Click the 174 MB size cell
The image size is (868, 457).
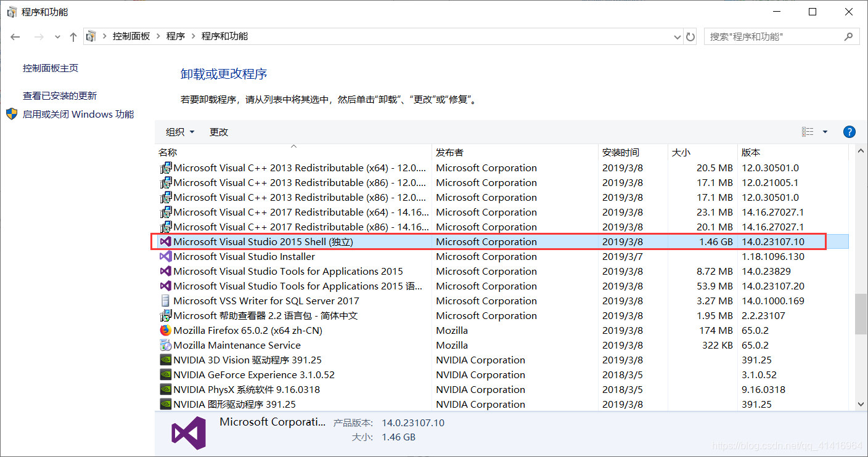pos(716,330)
